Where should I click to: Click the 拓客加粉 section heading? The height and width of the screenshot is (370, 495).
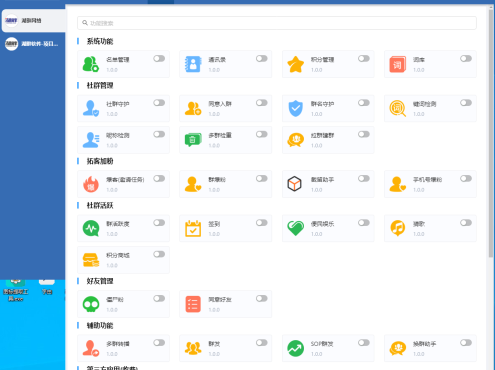[x=100, y=161]
